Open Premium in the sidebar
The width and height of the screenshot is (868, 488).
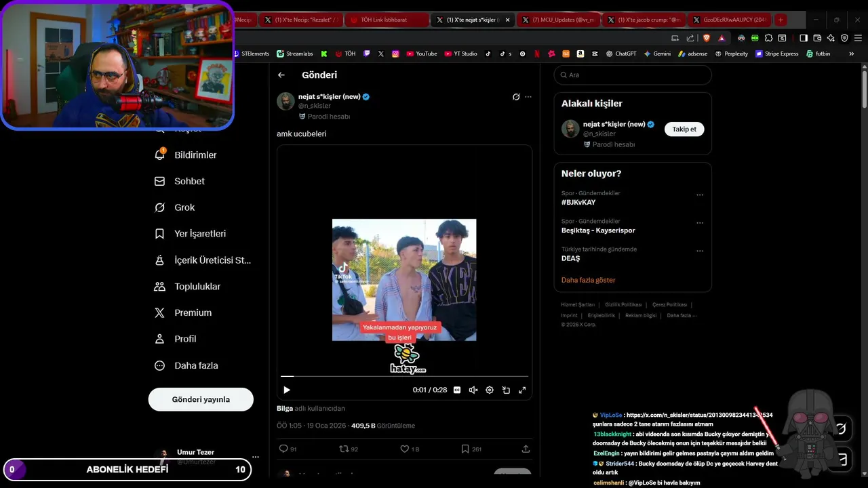183,312
